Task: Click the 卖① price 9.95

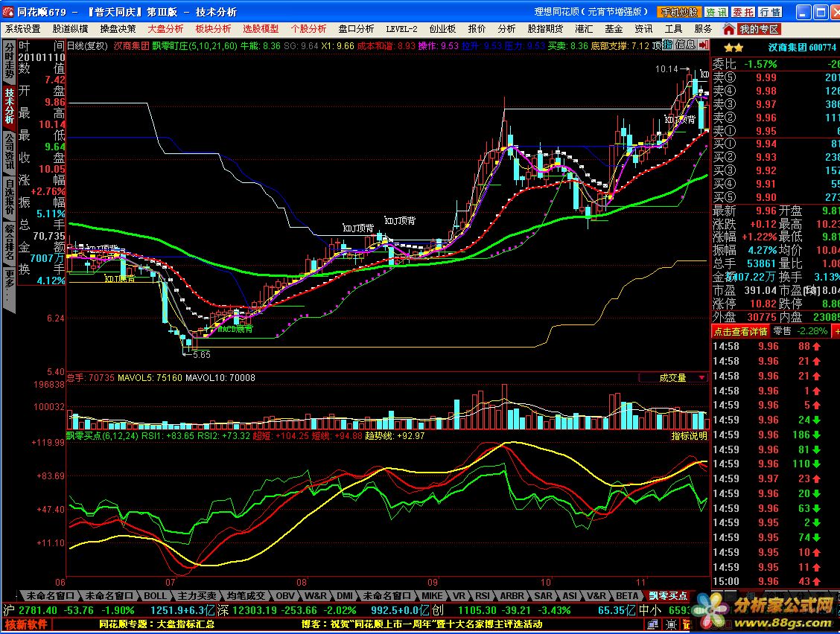Action: coord(766,131)
